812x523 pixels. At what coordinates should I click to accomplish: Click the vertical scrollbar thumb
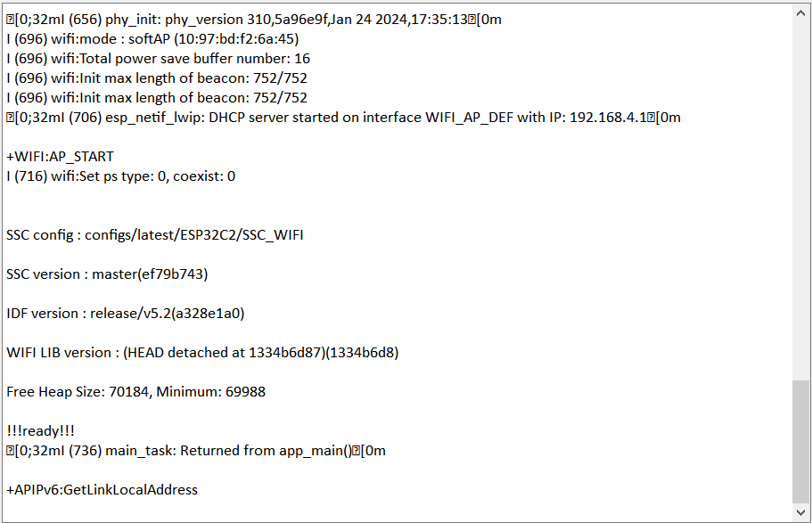(x=801, y=441)
